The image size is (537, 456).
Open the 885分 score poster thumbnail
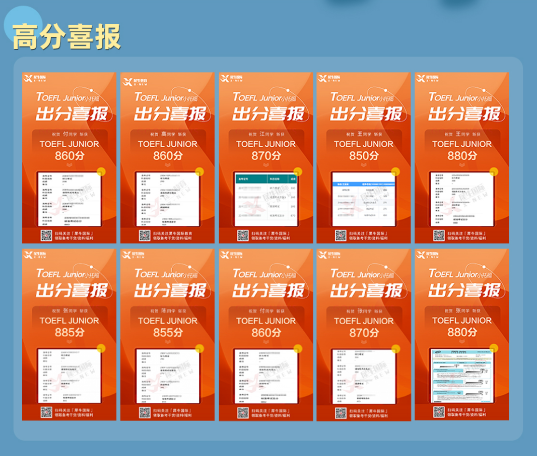(x=69, y=335)
